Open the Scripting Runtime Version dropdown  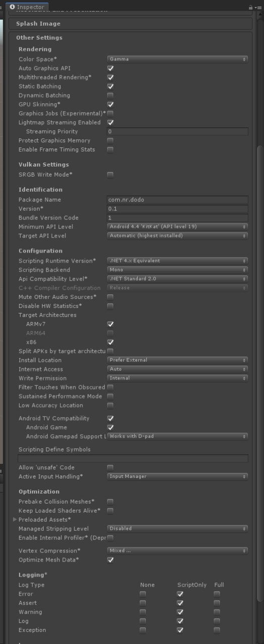coord(178,261)
